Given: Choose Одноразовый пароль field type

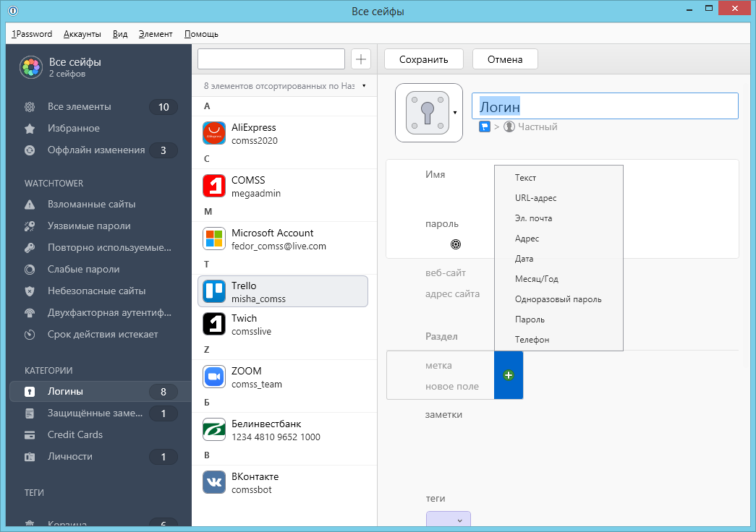Looking at the screenshot, I should [x=558, y=299].
